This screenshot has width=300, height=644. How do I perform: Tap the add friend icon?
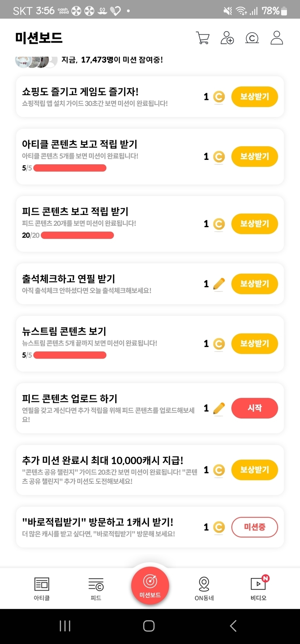[x=227, y=38]
